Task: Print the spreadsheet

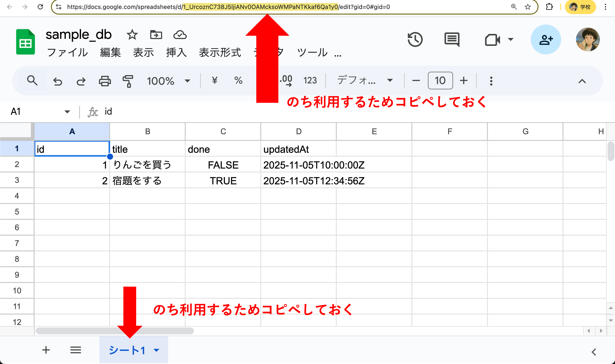Action: point(105,81)
